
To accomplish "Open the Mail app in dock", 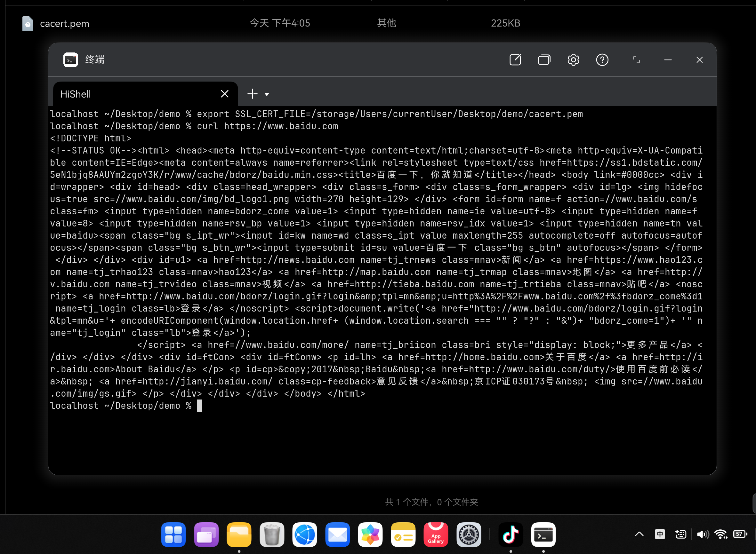I will (x=337, y=534).
